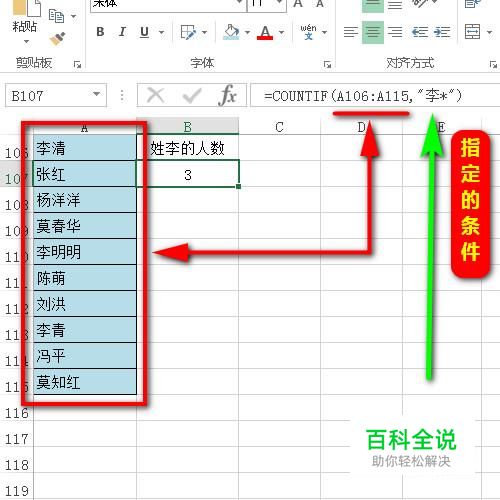500x500 pixels.
Task: Select cell containing 刘洪
Action: click(85, 304)
